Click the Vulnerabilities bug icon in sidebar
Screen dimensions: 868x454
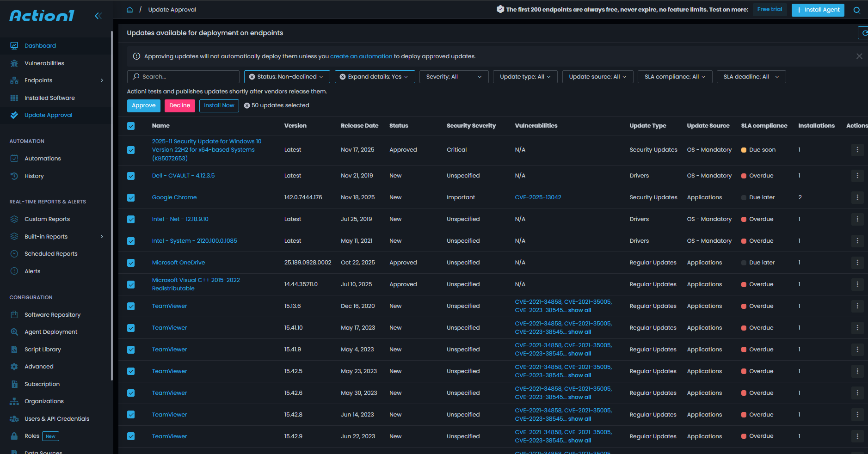click(x=14, y=63)
